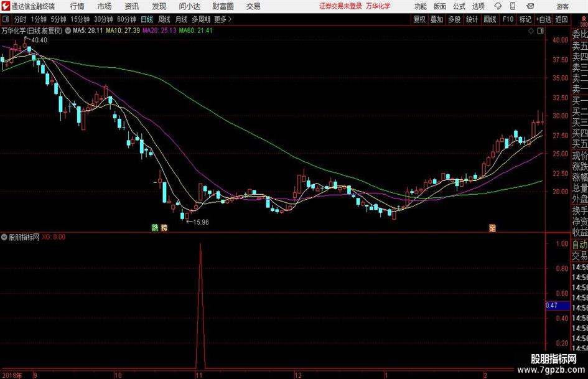Viewport: 588px width, 379px height.
Task: Click the 现价 row in the right quote panel
Action: tap(580, 156)
